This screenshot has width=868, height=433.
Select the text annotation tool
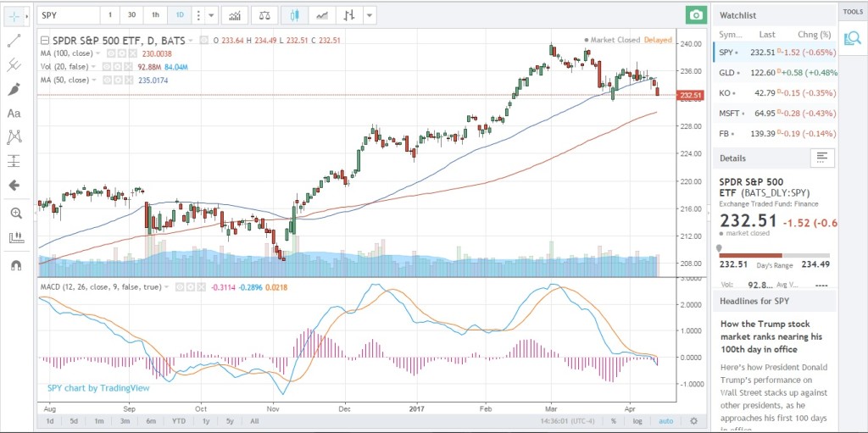click(14, 113)
